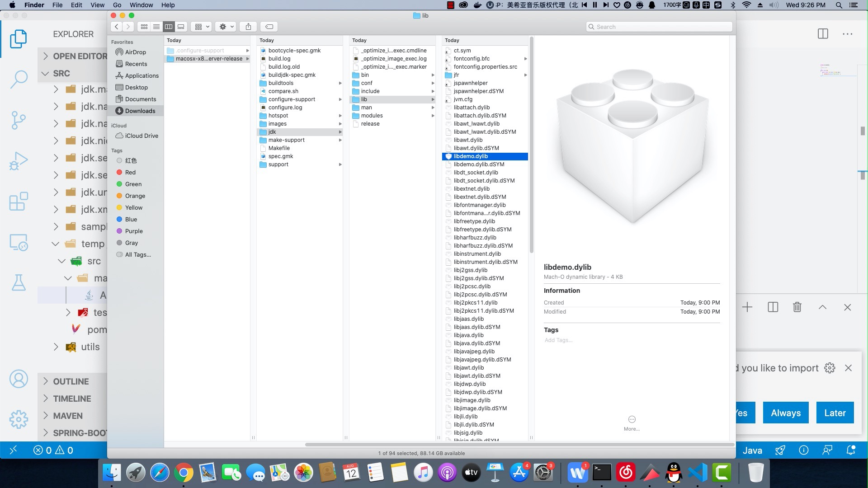Select the Red tag in sidebar
Viewport: 868px width, 488px height.
pyautogui.click(x=130, y=172)
